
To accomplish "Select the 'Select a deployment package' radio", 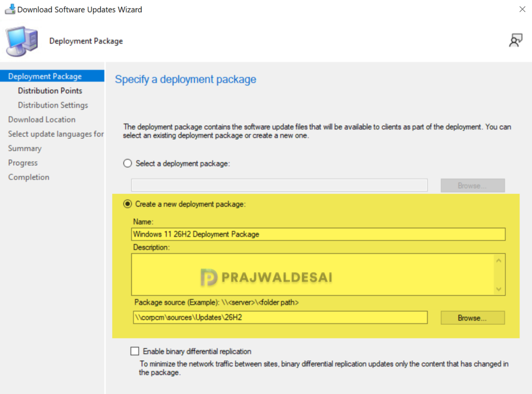I will point(128,163).
